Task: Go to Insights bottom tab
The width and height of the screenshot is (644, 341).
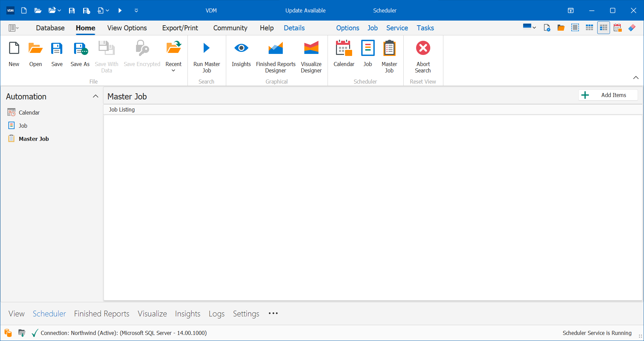Action: tap(188, 314)
